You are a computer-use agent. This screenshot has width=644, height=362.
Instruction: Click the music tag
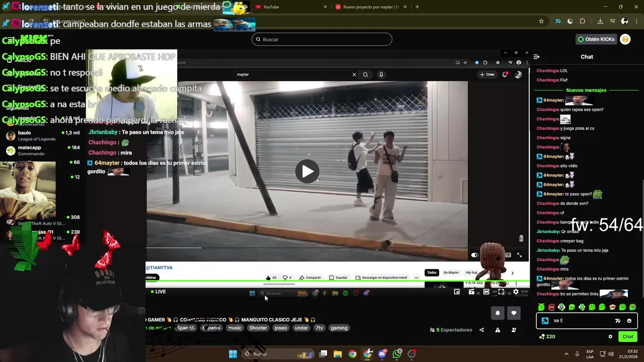pos(234,328)
